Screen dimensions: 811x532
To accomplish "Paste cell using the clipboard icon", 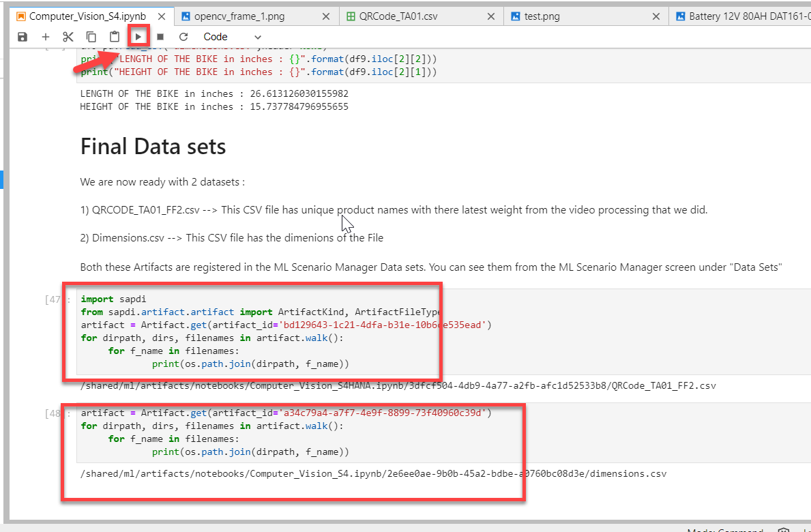I will pyautogui.click(x=115, y=37).
